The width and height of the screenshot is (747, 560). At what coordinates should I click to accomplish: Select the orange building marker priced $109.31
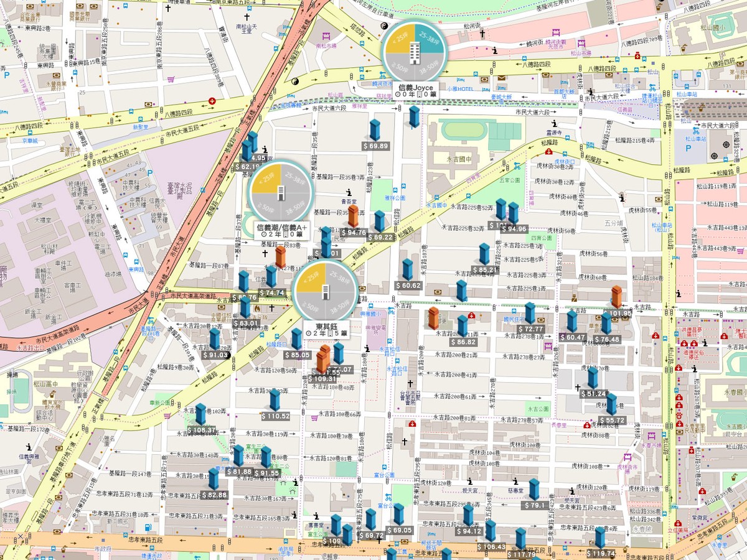322,362
